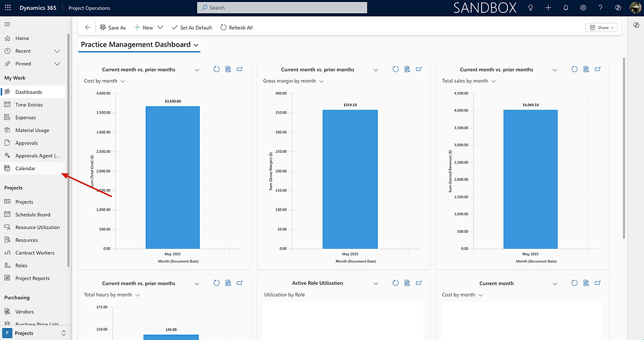Open Schedule Board in sidebar

[x=33, y=215]
